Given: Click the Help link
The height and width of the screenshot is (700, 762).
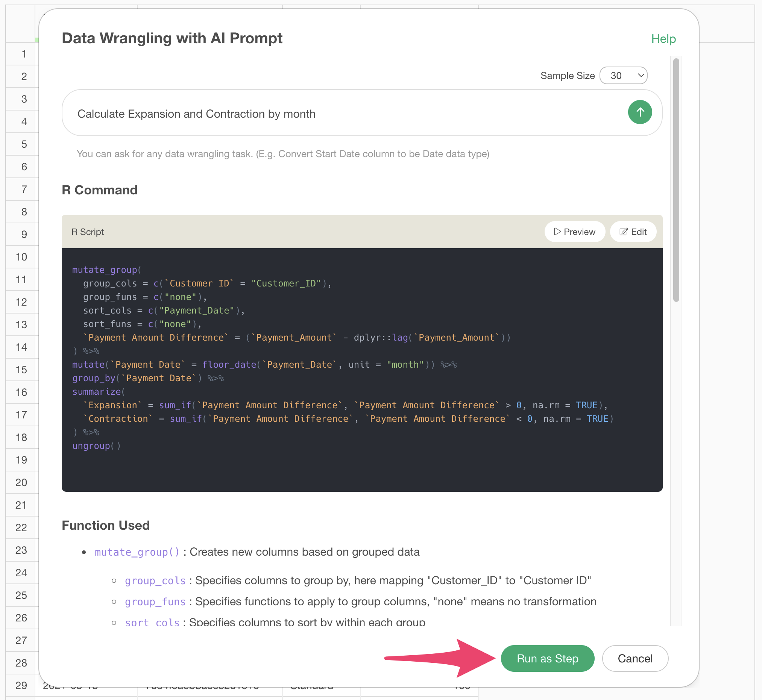Looking at the screenshot, I should 663,39.
